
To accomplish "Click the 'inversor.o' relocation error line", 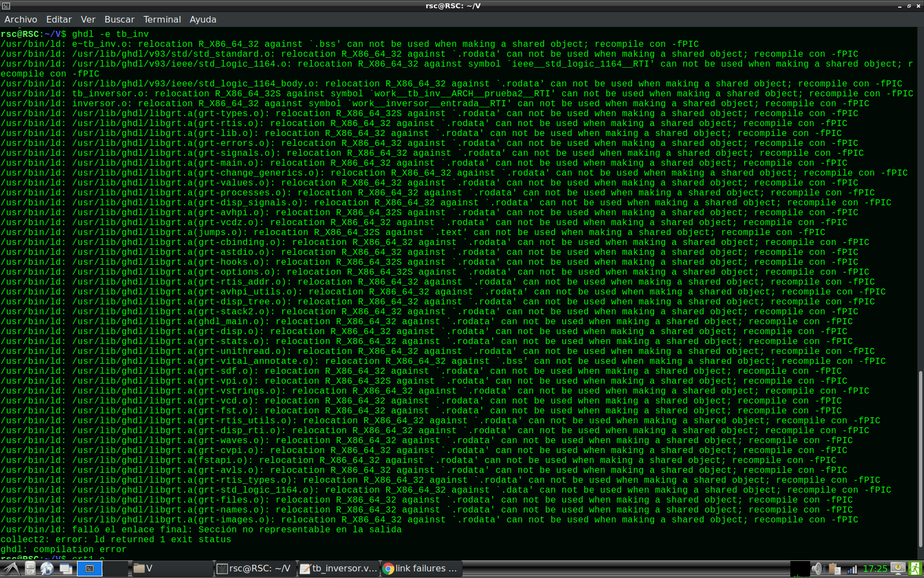I will tap(435, 103).
